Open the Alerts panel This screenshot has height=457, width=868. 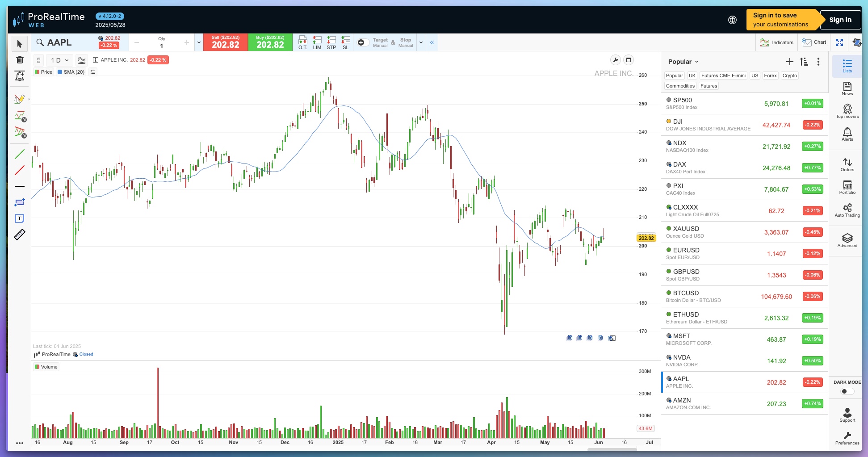(847, 134)
